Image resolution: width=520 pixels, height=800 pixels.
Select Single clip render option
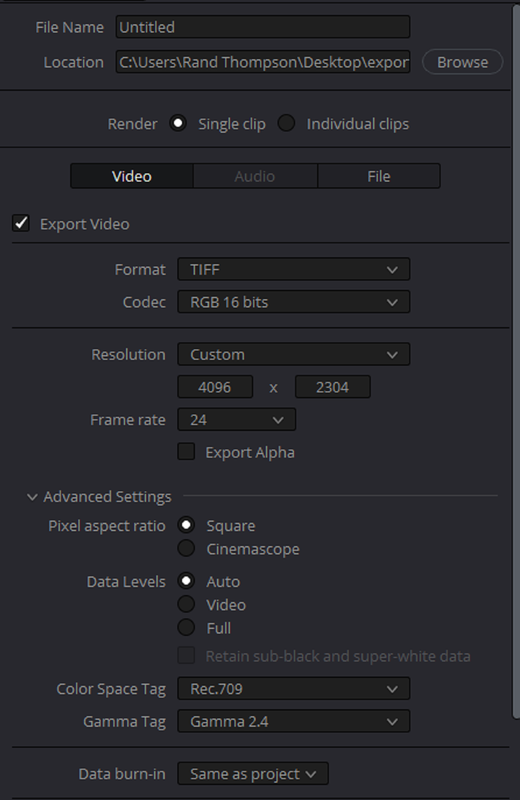[178, 123]
